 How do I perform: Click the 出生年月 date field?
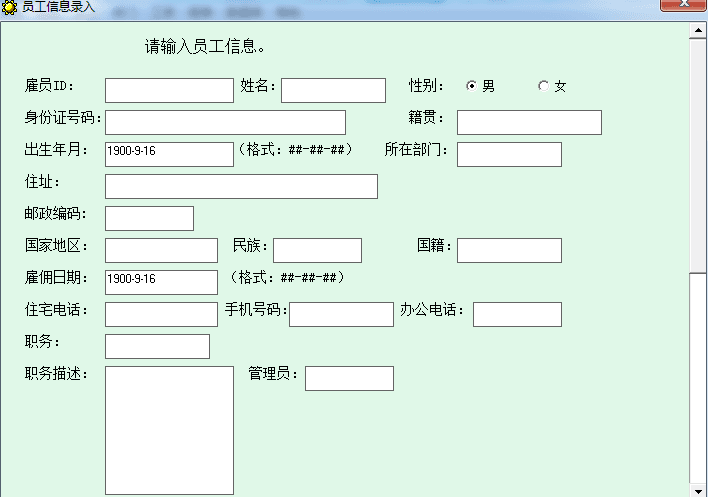[x=169, y=155]
